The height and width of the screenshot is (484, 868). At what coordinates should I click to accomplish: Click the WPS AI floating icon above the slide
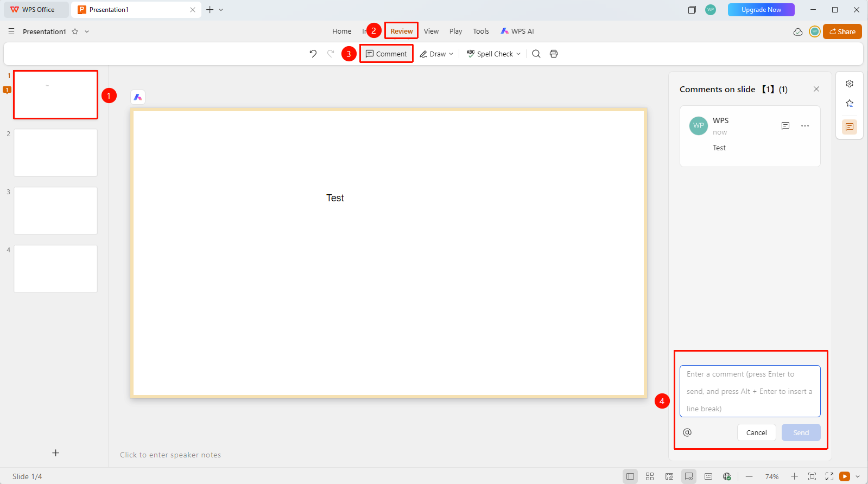(138, 97)
